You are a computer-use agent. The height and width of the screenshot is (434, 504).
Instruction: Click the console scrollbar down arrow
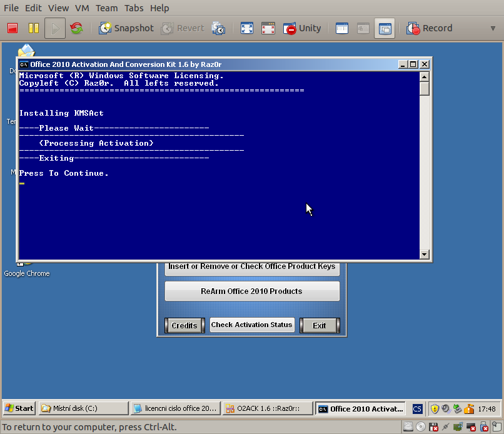click(x=425, y=255)
